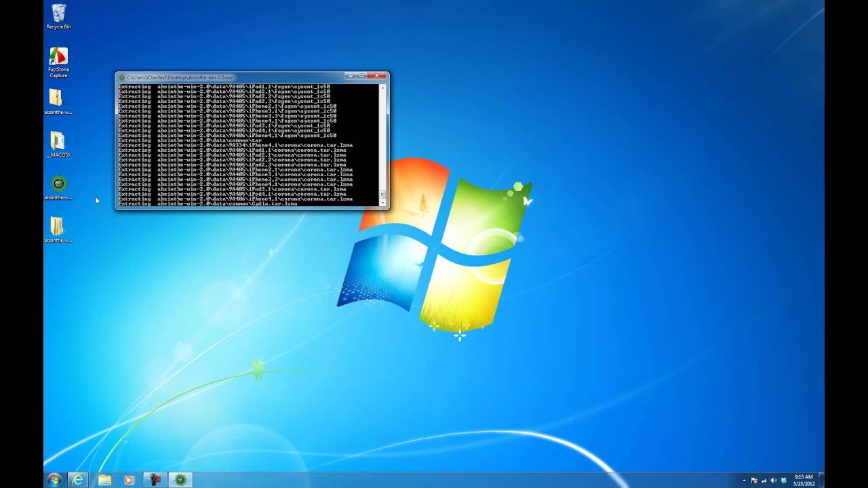Open the Windows Start menu orb
The image size is (868, 488).
(x=54, y=480)
